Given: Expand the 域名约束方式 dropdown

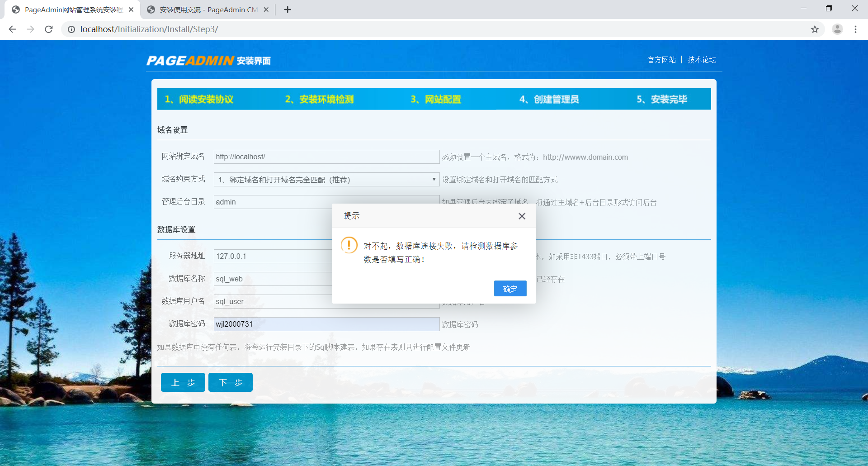Looking at the screenshot, I should 326,180.
